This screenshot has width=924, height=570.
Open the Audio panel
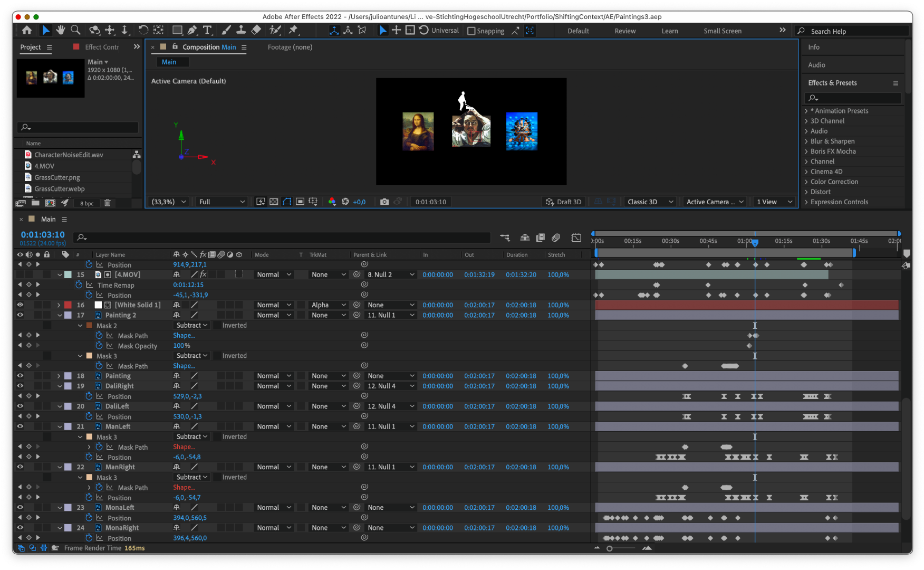[816, 65]
